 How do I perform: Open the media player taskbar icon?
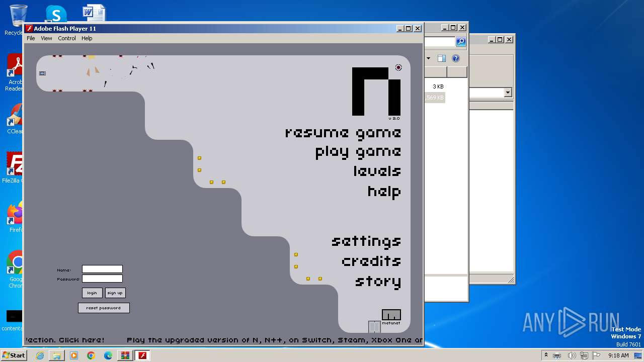coord(74,355)
